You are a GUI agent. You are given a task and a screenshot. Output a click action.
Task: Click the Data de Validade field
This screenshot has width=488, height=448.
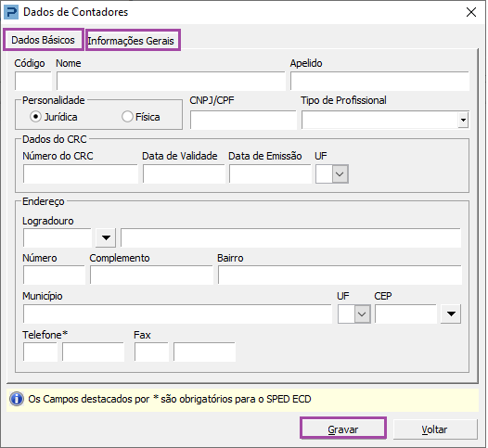tap(184, 173)
